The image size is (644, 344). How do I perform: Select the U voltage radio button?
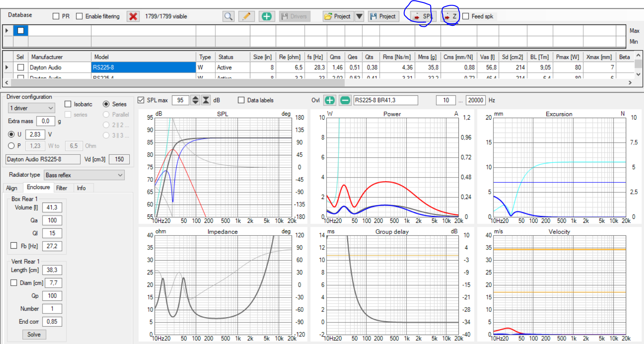click(11, 134)
